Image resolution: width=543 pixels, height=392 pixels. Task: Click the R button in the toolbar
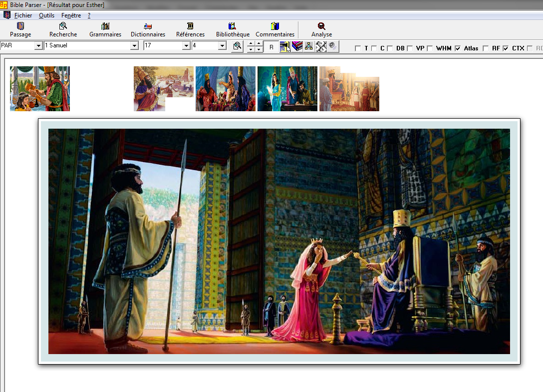(271, 47)
